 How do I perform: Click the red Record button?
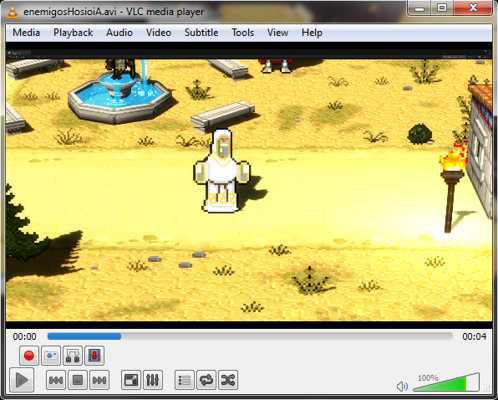pos(29,356)
